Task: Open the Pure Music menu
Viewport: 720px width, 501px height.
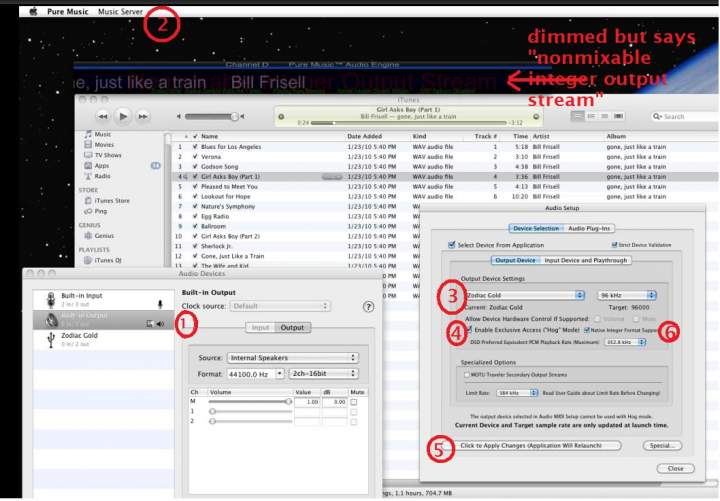Action: 68,11
